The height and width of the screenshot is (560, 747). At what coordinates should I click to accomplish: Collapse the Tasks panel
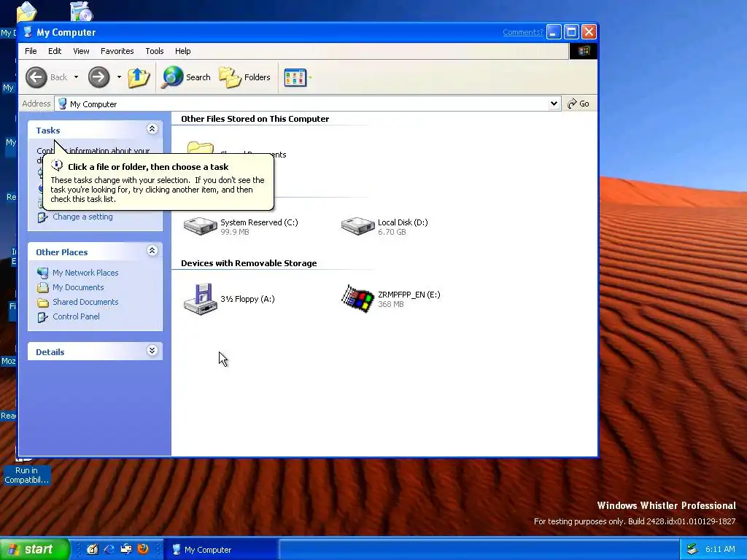point(152,129)
